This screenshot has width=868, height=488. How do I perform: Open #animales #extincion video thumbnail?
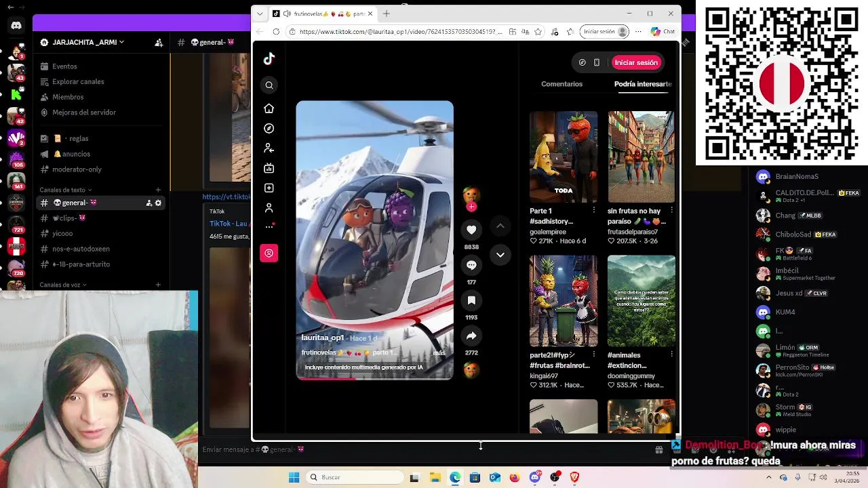(x=642, y=301)
